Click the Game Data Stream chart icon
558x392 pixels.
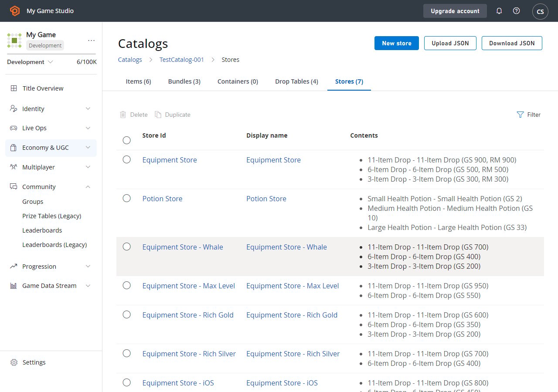(14, 286)
